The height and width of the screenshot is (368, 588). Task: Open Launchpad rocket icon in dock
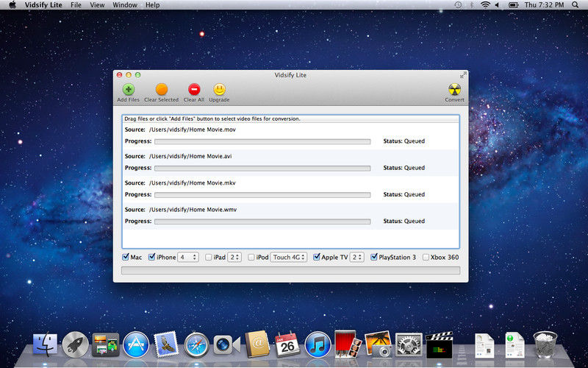coord(76,344)
